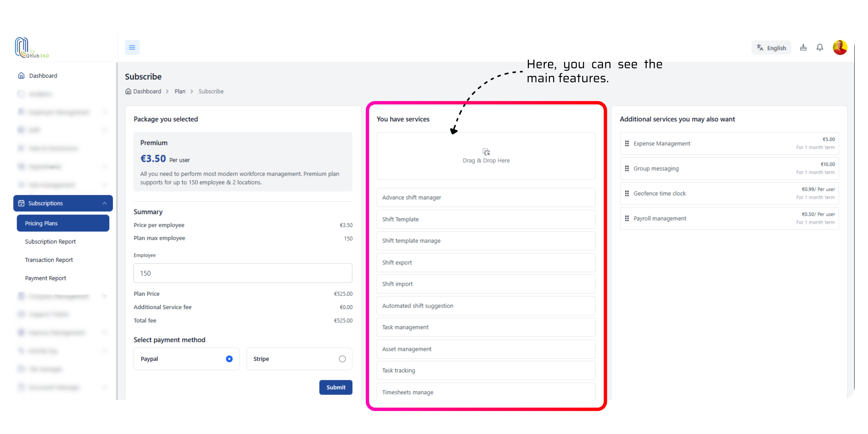Screen dimensions: 868x434
Task: Click the Group messaging drag handle icon
Action: (x=627, y=168)
